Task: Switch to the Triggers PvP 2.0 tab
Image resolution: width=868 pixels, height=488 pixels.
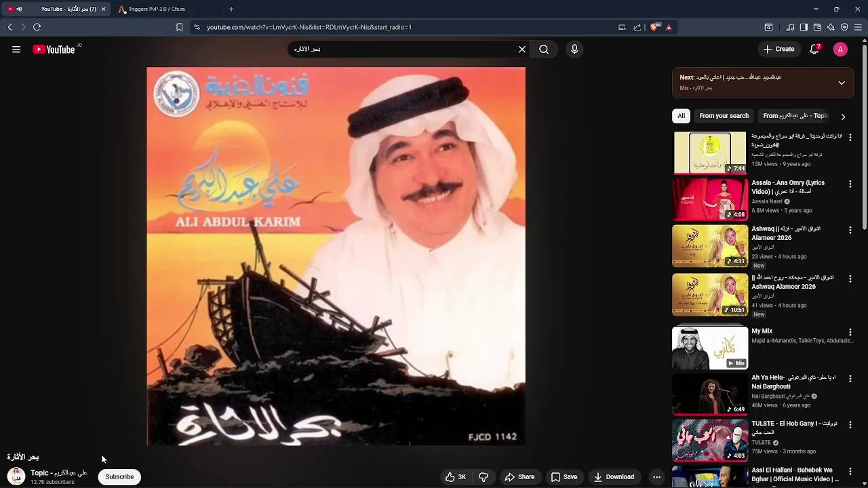Action: pyautogui.click(x=167, y=9)
